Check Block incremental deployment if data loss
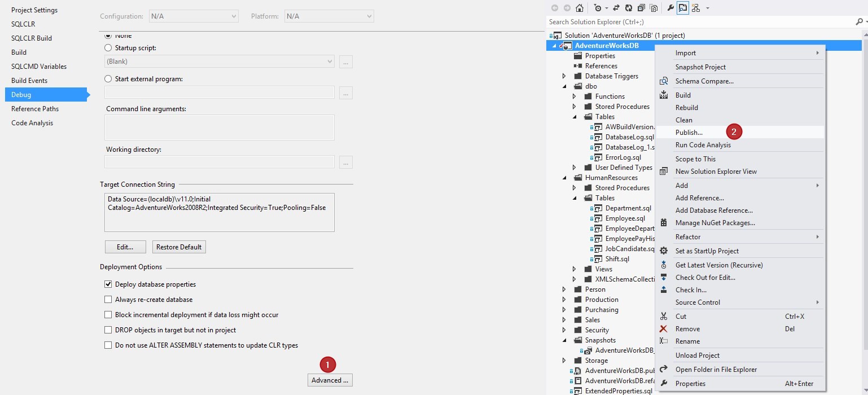Screen dimensions: 868x395 click(x=108, y=315)
